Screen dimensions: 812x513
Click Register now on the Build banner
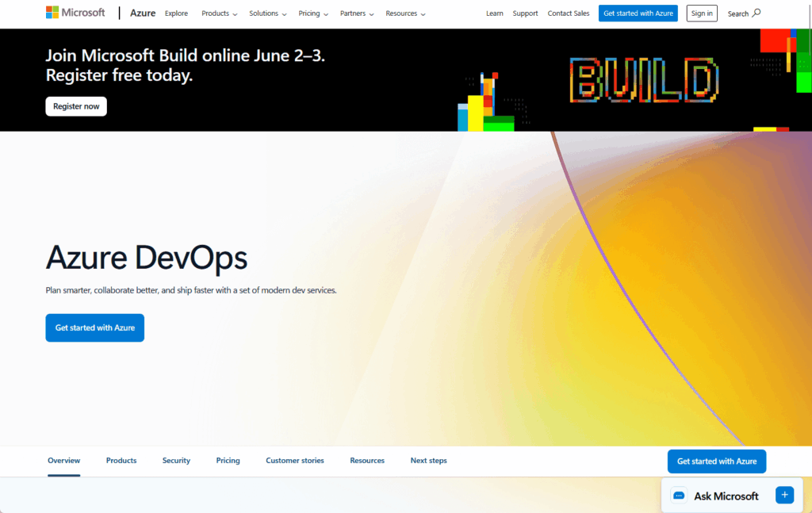click(x=76, y=106)
